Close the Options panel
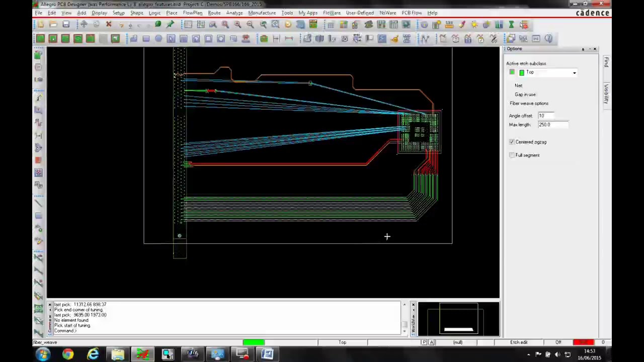Screen dimensions: 644x362 click(x=595, y=49)
